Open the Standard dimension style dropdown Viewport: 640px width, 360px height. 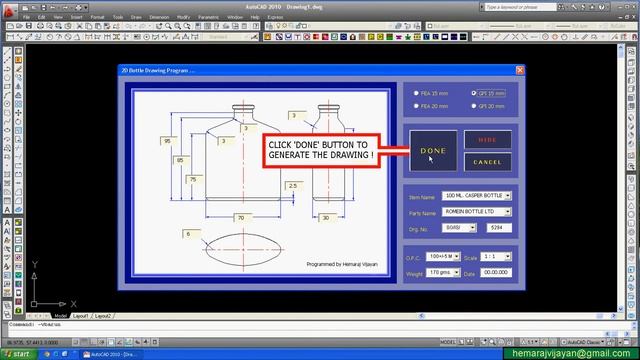pyautogui.click(x=226, y=37)
